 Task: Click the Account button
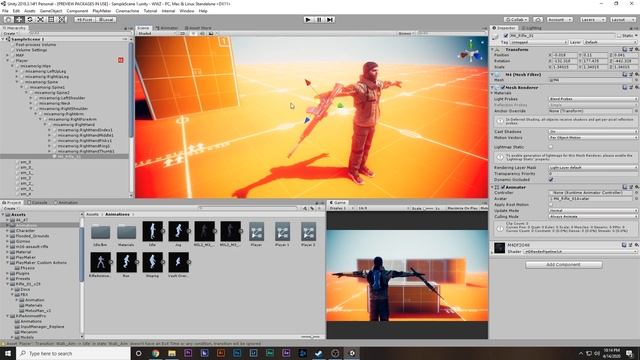click(560, 20)
